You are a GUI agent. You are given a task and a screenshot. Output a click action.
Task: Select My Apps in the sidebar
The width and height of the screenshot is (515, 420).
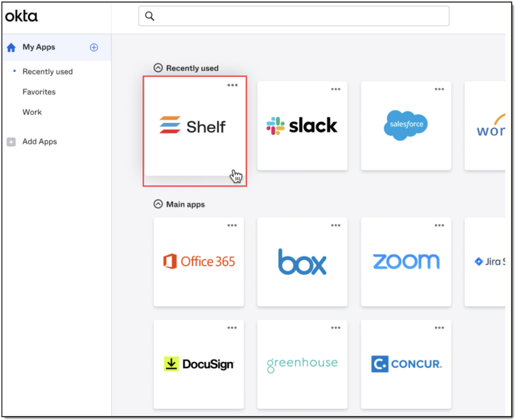tap(57, 48)
